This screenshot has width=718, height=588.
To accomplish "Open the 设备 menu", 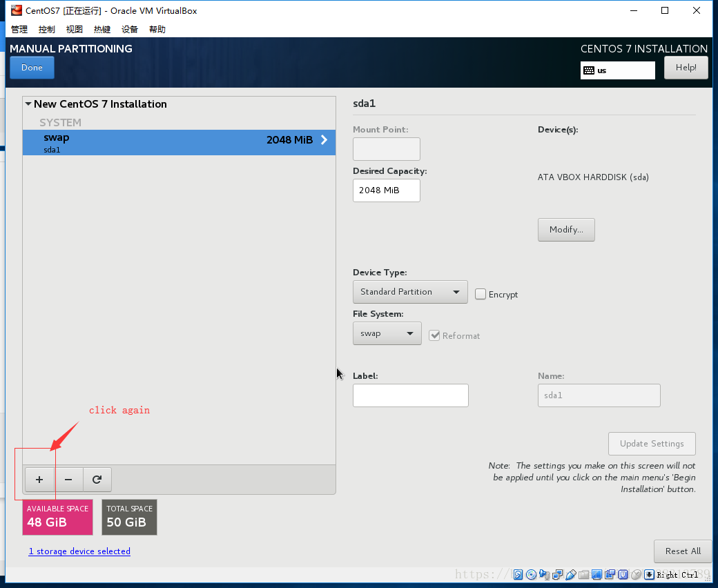I will pyautogui.click(x=130, y=29).
